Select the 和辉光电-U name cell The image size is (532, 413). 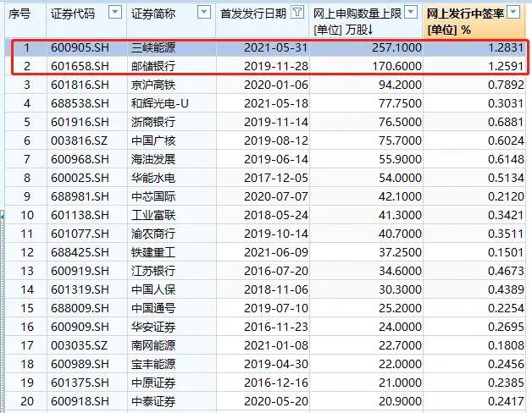(x=158, y=102)
